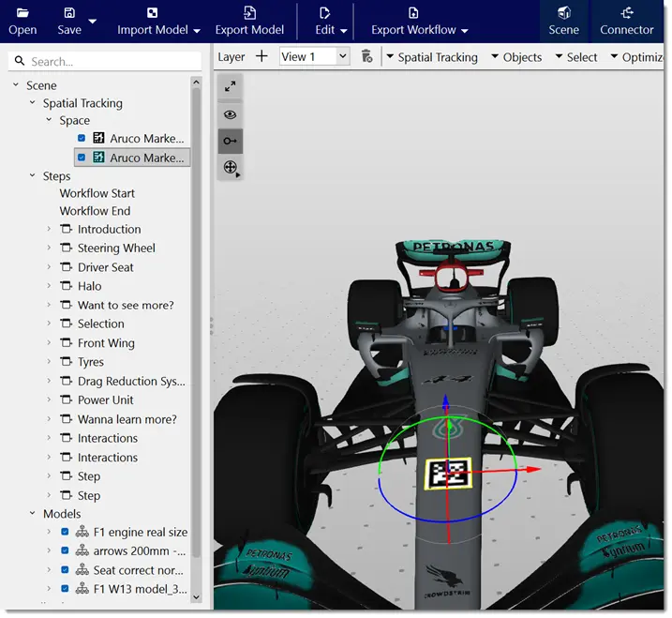Viewport: 672px width, 618px height.
Task: Click the F1 engine real size model icon
Action: click(x=82, y=532)
